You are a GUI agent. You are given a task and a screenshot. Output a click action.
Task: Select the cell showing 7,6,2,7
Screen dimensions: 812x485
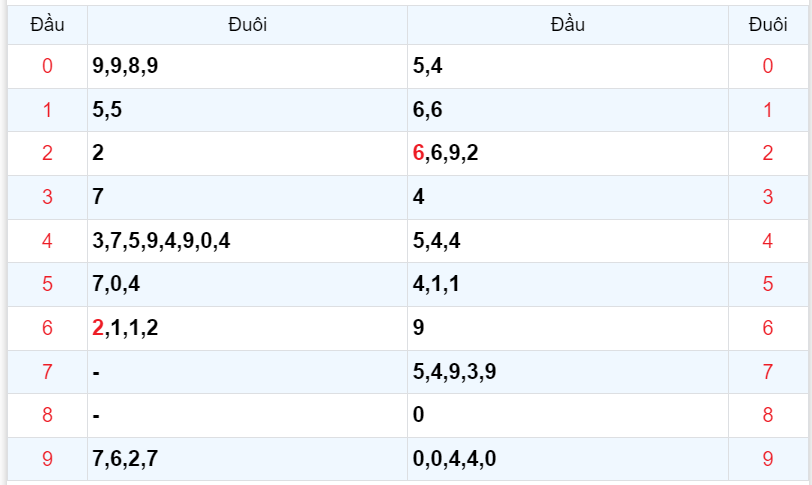[x=125, y=460]
